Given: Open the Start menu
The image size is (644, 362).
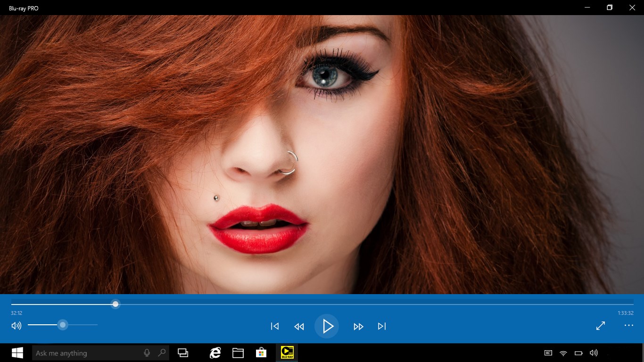Looking at the screenshot, I should 18,353.
